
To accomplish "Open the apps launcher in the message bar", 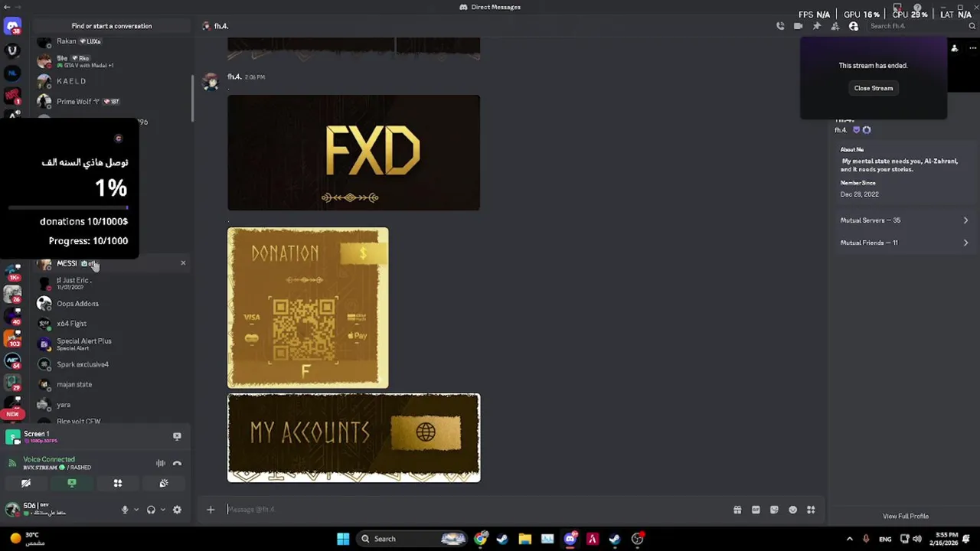I will click(811, 510).
